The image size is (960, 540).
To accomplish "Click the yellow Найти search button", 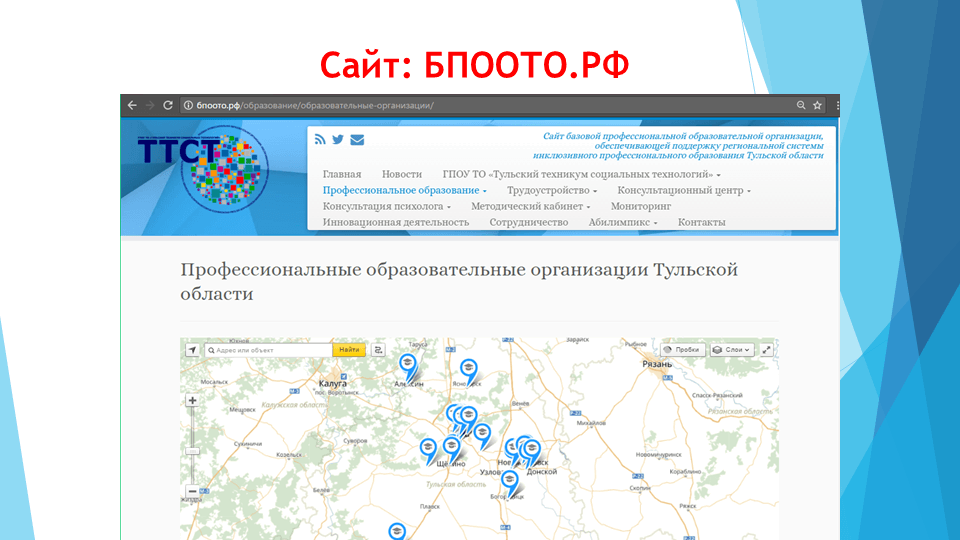I will pyautogui.click(x=349, y=350).
